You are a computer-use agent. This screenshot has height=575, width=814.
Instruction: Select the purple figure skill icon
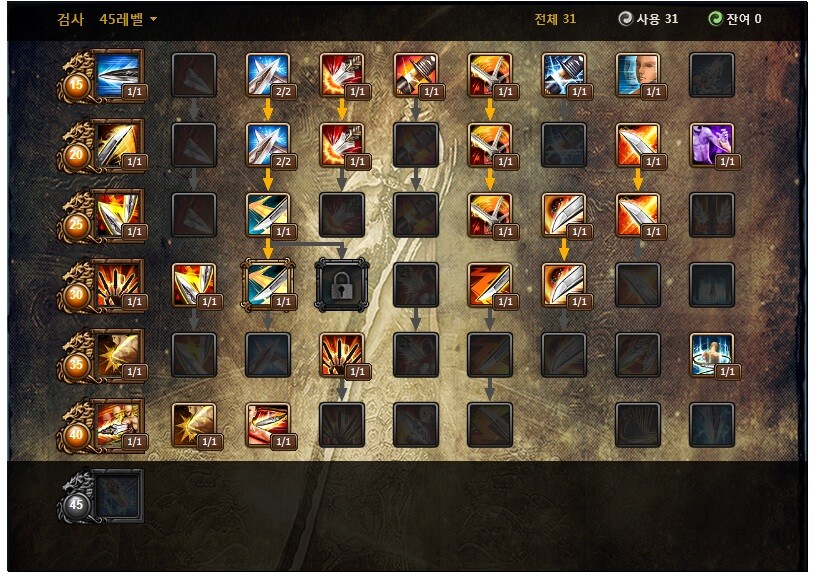pos(712,145)
